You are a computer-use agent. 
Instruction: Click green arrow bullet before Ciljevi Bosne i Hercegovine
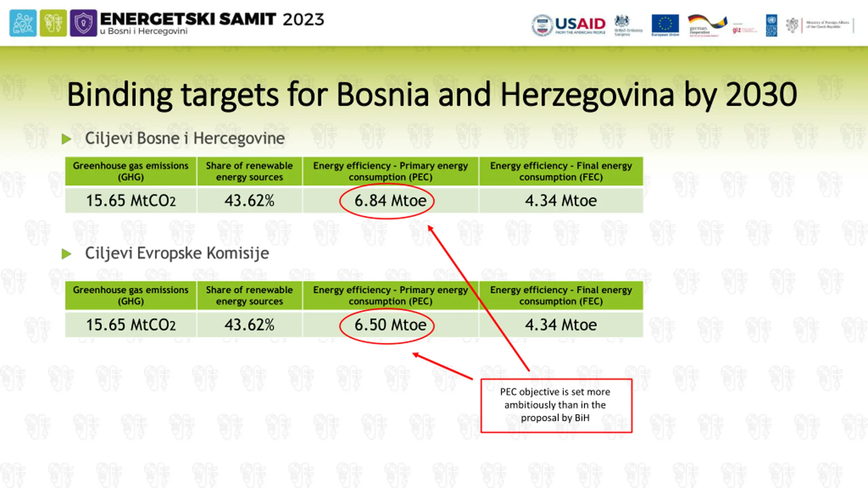click(x=66, y=139)
